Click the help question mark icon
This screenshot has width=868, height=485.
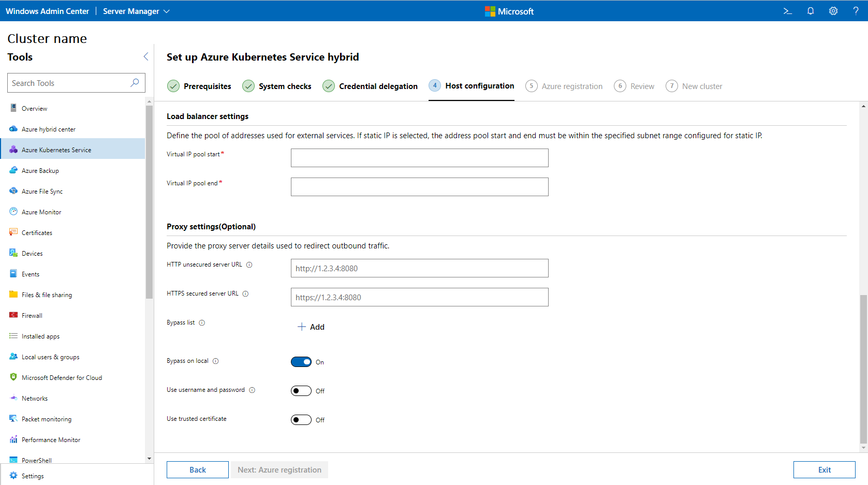[x=856, y=11]
